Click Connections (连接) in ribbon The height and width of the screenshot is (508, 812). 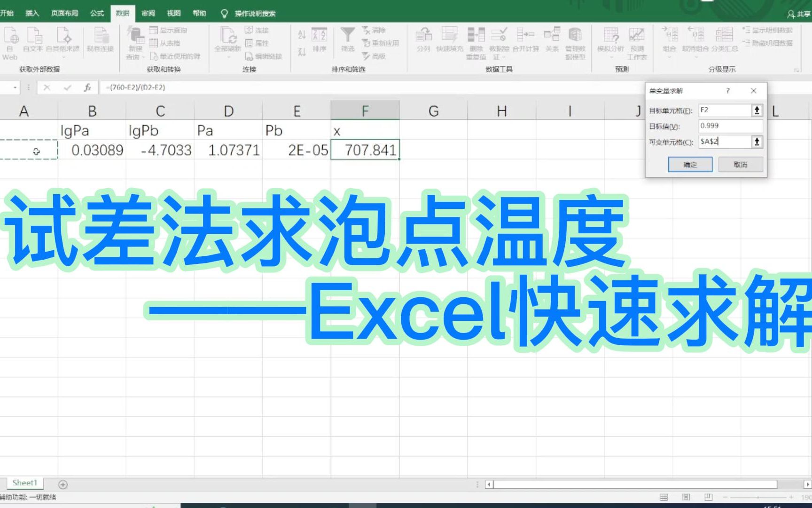257,30
